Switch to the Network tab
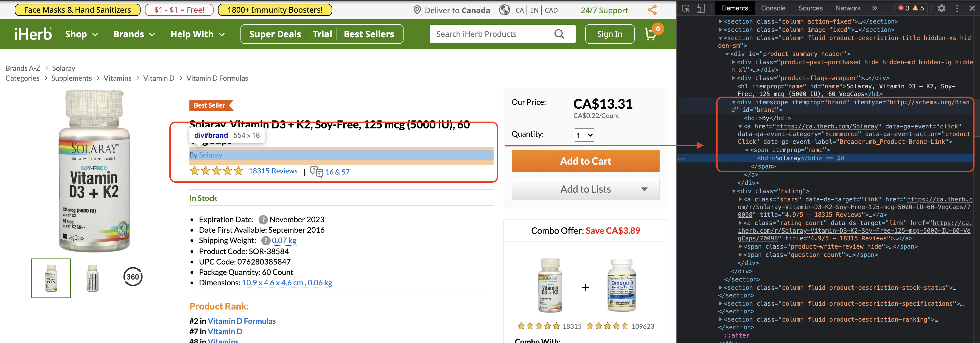The image size is (980, 343). coord(848,8)
